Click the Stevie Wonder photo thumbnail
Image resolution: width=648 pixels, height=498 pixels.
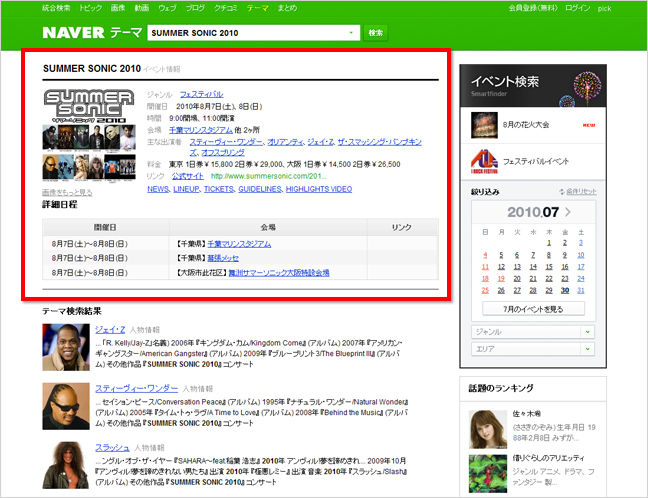click(x=66, y=406)
